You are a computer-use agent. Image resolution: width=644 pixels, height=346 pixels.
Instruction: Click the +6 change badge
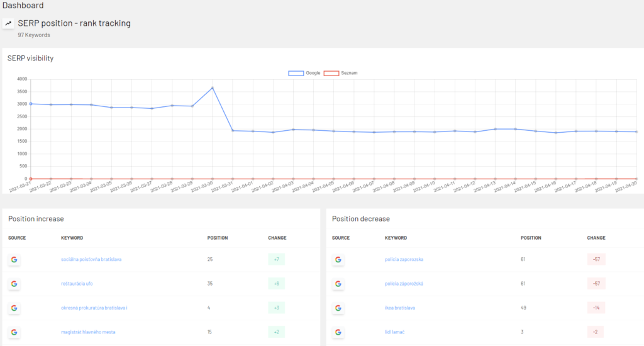click(x=277, y=284)
